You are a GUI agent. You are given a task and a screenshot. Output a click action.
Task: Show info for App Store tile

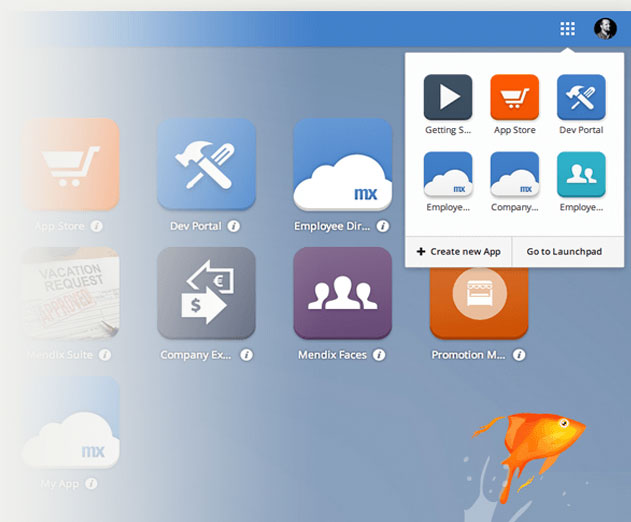coord(96,226)
